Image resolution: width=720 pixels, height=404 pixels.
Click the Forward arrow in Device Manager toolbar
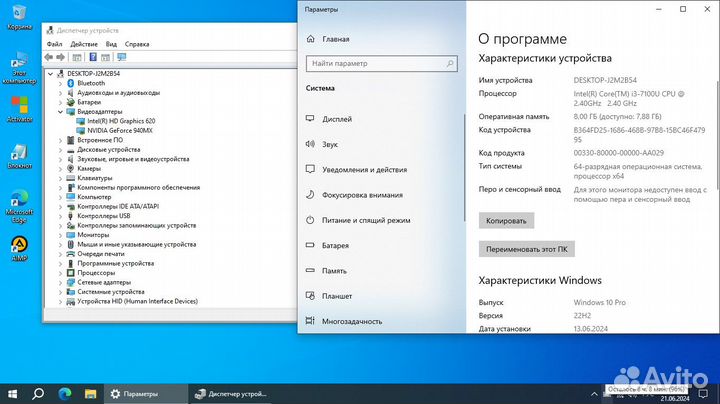tap(60, 57)
